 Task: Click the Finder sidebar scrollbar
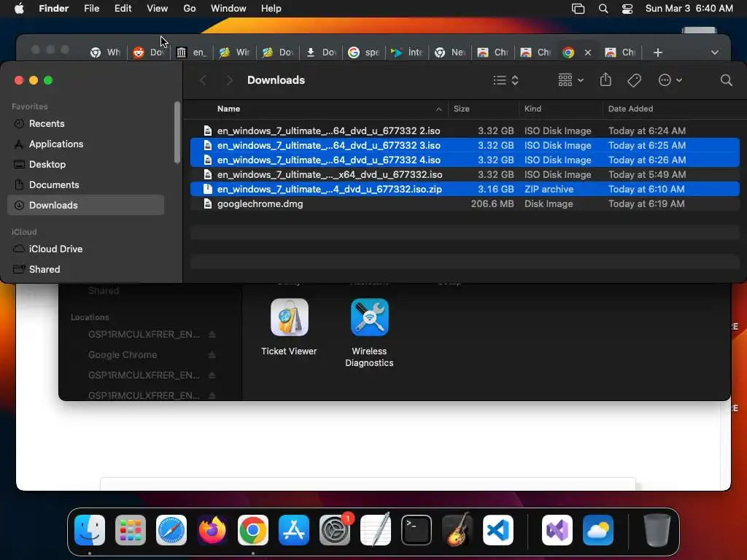click(x=177, y=133)
